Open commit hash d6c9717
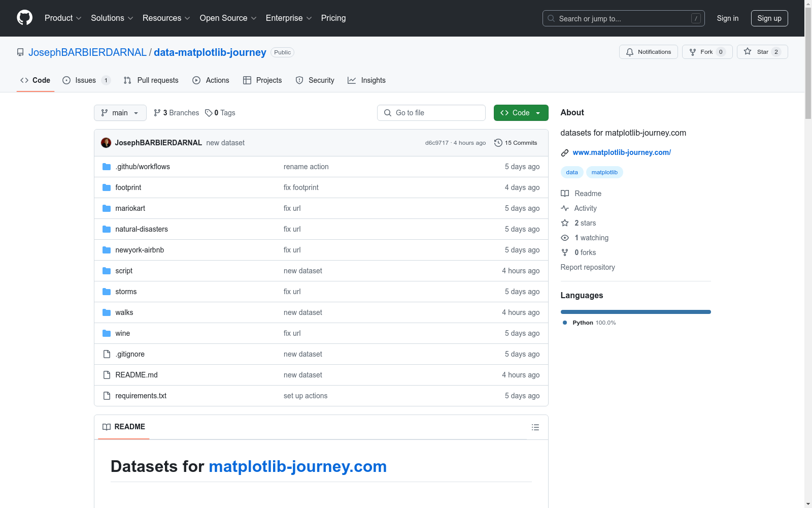812x508 pixels. 437,143
